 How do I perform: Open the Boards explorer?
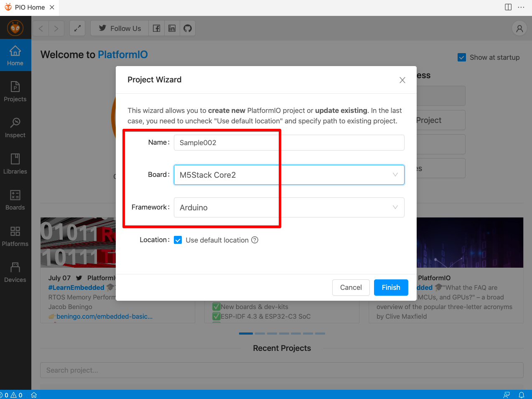15,199
